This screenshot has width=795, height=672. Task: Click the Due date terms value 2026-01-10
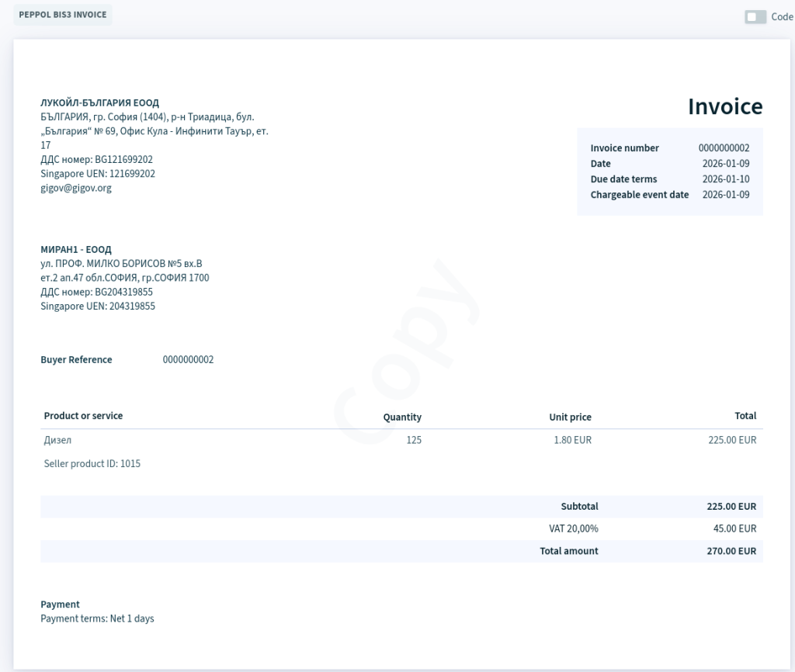(725, 179)
